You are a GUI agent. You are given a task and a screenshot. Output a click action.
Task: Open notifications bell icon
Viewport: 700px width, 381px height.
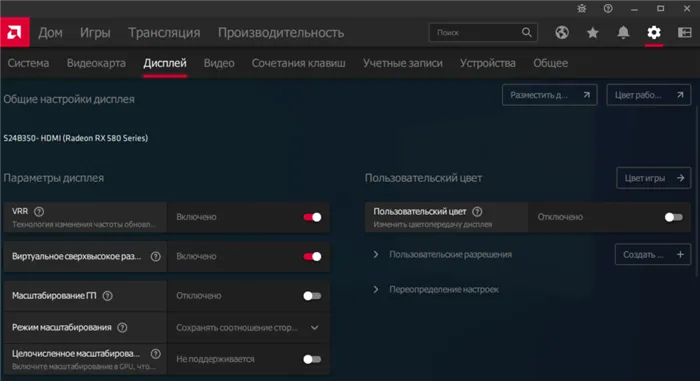click(x=623, y=32)
